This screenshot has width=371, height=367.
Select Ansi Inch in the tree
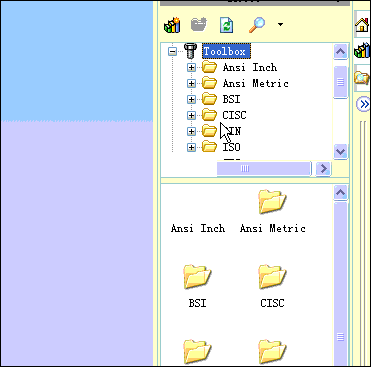pyautogui.click(x=250, y=67)
